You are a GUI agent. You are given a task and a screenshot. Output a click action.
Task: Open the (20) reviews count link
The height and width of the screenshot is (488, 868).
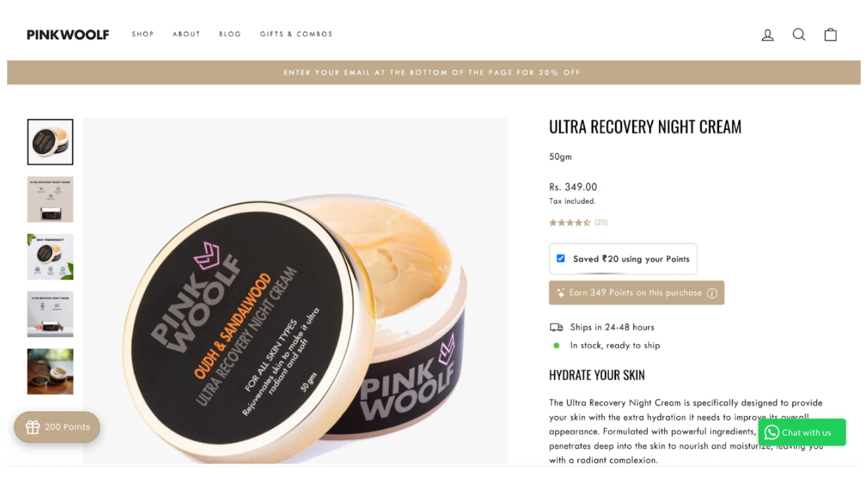click(x=601, y=222)
